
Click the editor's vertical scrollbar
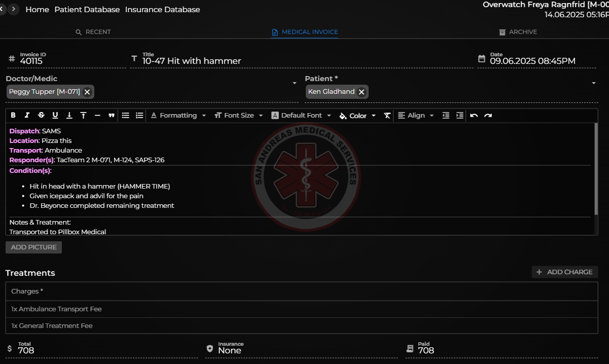click(596, 168)
